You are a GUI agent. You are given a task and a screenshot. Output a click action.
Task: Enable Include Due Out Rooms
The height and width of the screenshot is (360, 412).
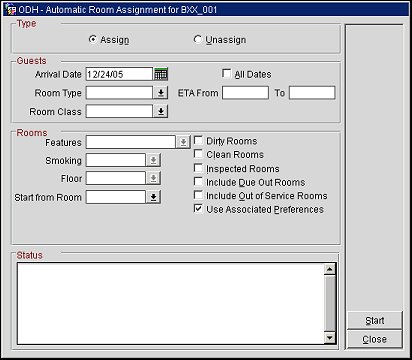click(x=198, y=182)
